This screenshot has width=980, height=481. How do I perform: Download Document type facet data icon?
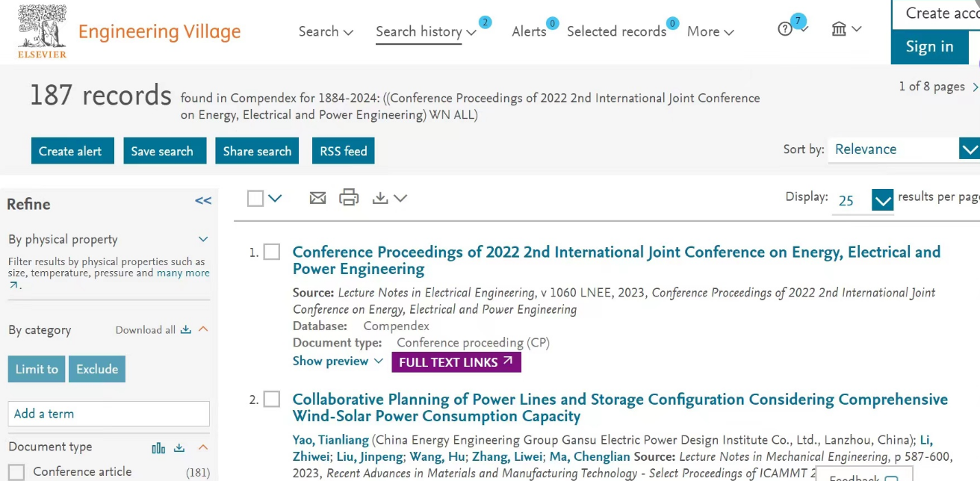179,447
